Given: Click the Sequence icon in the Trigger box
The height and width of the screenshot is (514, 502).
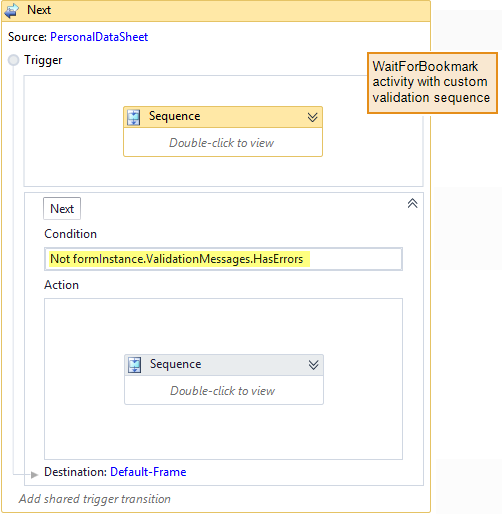Looking at the screenshot, I should coord(134,117).
